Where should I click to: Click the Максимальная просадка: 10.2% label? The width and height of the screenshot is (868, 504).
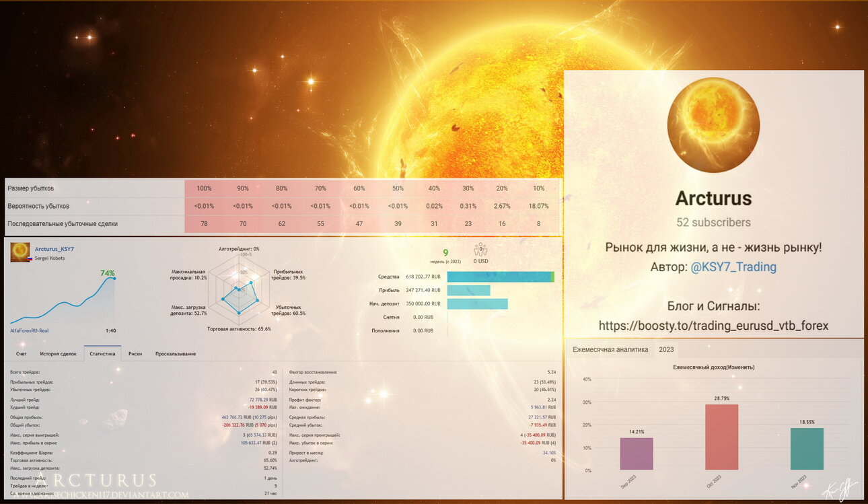point(188,275)
